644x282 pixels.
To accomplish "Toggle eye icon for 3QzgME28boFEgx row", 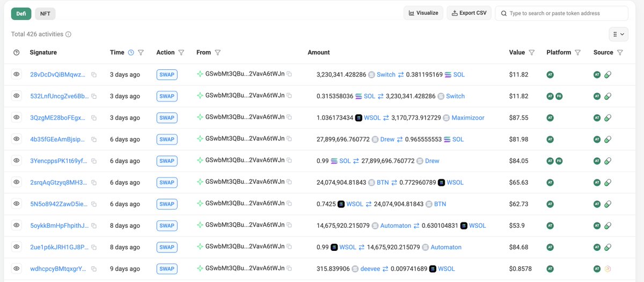I will coord(16,117).
